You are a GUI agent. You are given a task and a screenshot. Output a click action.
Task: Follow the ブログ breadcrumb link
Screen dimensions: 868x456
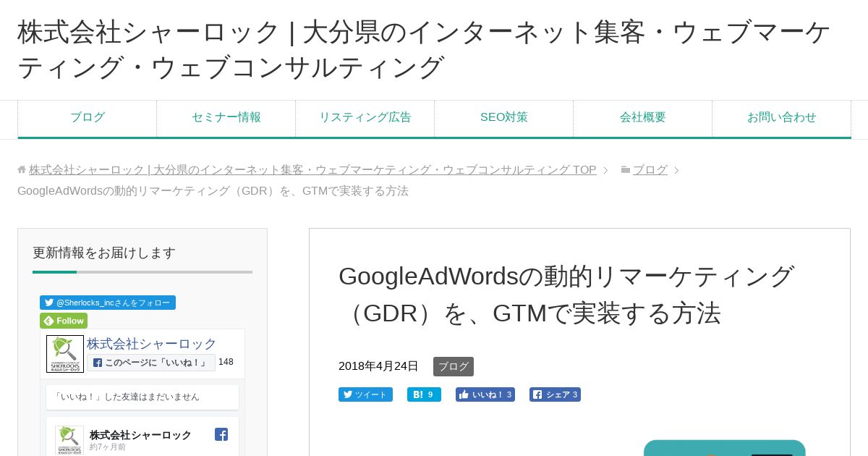click(650, 170)
